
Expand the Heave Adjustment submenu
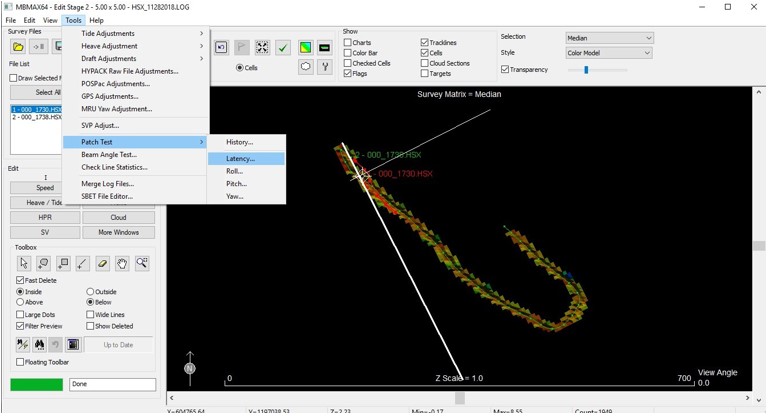click(x=136, y=46)
